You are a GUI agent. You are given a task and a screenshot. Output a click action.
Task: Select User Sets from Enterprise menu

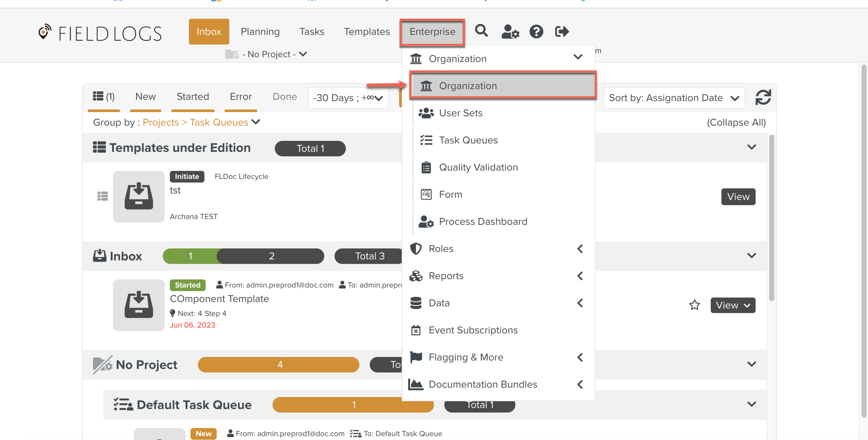coord(460,113)
